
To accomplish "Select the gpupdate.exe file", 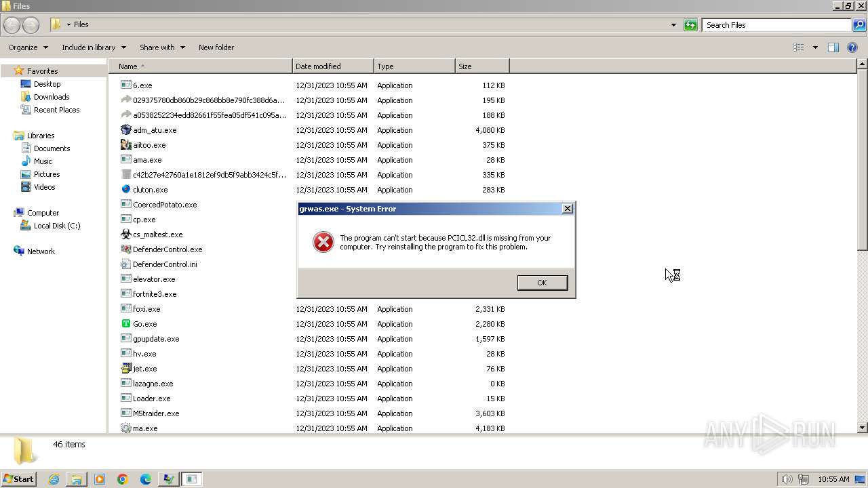I will 156,339.
